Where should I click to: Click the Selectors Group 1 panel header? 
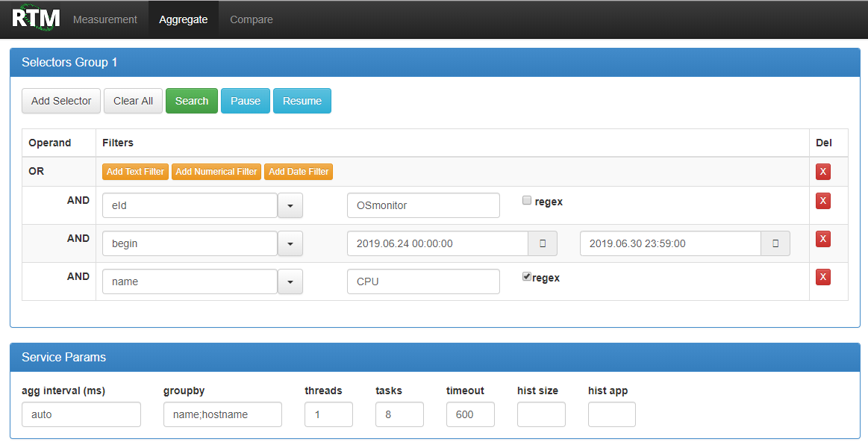435,63
